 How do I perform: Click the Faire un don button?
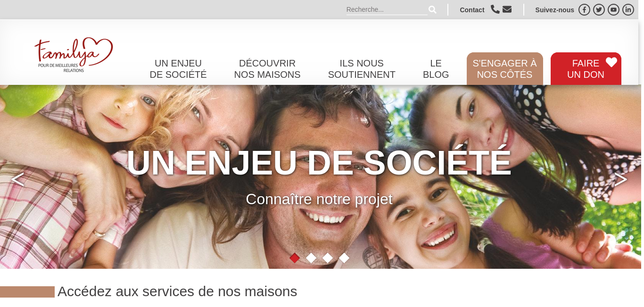[x=586, y=69]
